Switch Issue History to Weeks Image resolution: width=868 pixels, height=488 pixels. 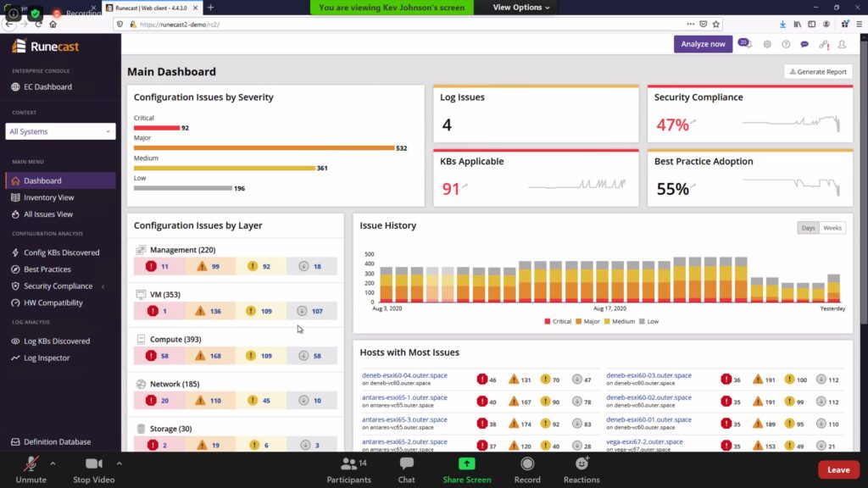tap(832, 228)
